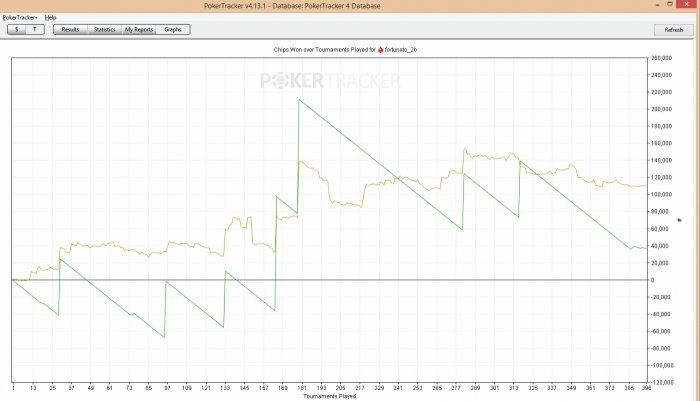Close the PokerTracker window
The image size is (700, 401).
689,4
